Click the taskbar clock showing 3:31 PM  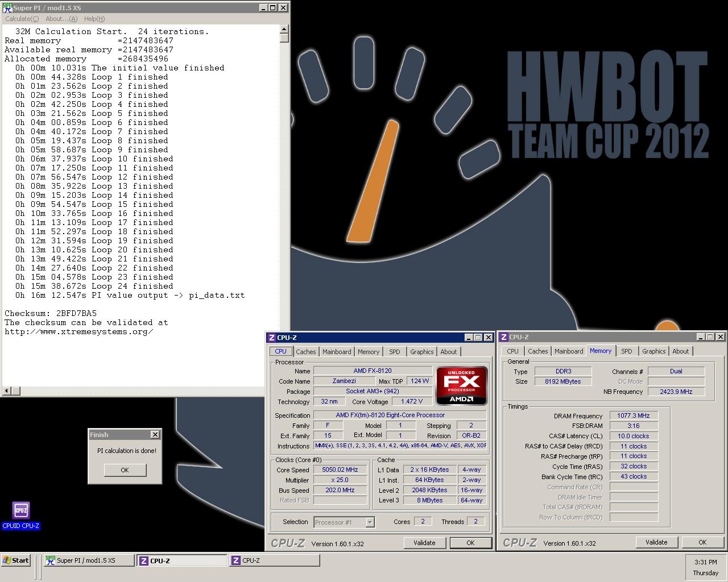pyautogui.click(x=705, y=562)
